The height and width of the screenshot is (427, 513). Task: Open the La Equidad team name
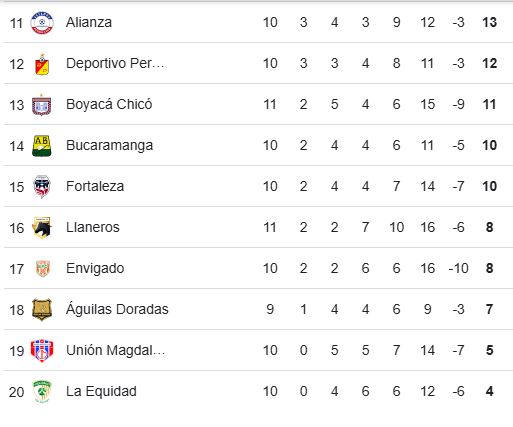(x=101, y=392)
